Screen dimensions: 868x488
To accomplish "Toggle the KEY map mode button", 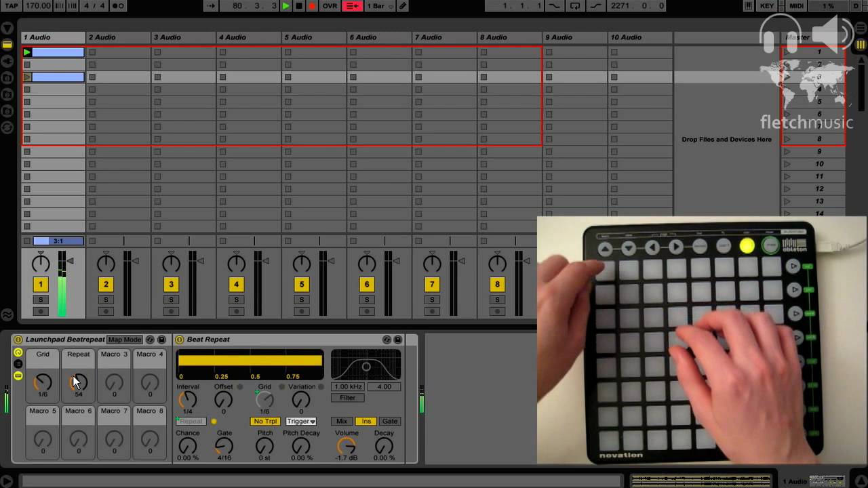I will click(x=767, y=6).
